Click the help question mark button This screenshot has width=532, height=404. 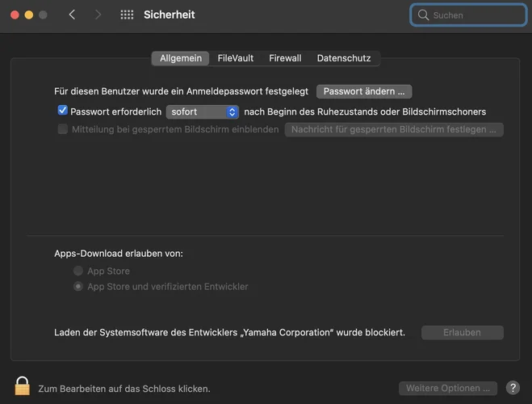512,388
